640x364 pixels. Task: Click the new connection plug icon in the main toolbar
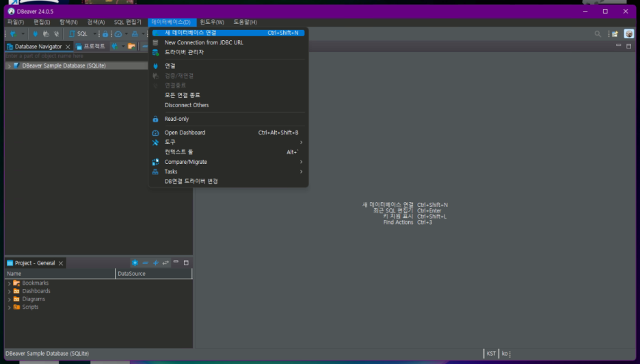point(13,34)
